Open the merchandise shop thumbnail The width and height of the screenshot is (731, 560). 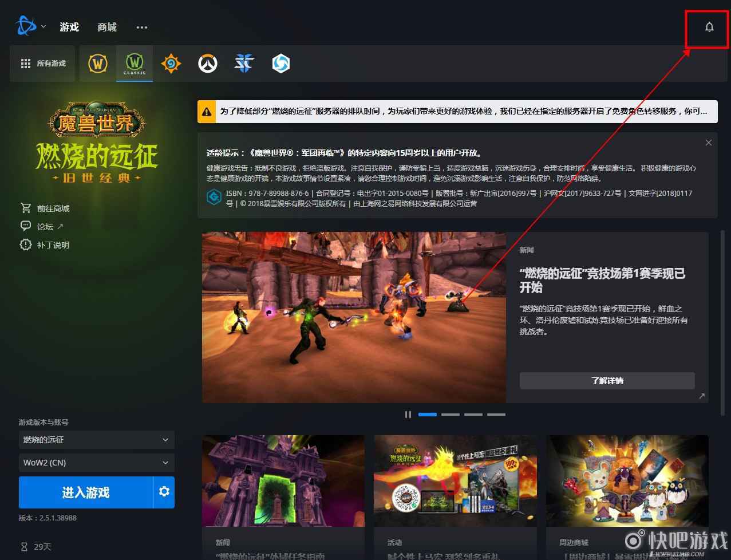coord(627,481)
